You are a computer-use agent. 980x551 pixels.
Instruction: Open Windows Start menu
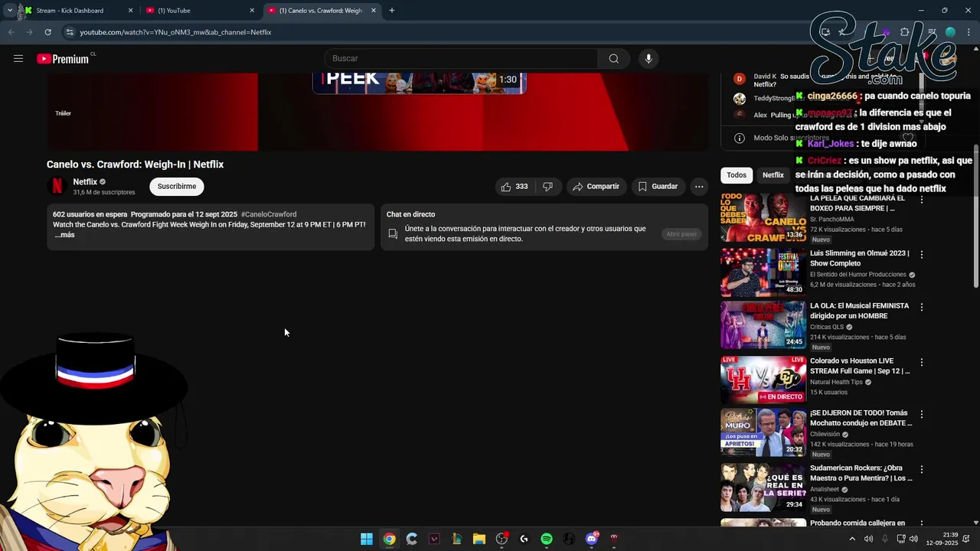click(x=367, y=539)
